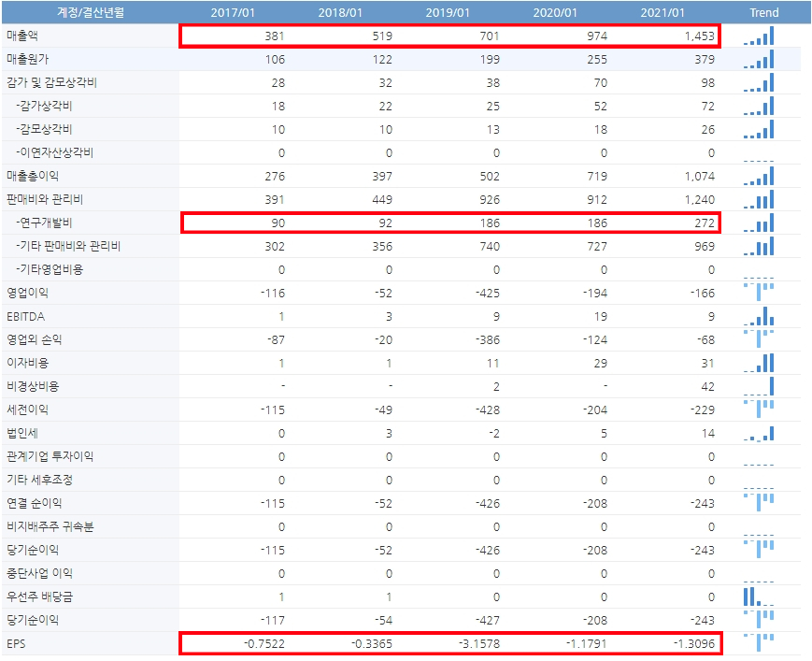Click the 90 value in -연구개발비 row
Viewport: 812px width, 661px height.
click(x=278, y=223)
